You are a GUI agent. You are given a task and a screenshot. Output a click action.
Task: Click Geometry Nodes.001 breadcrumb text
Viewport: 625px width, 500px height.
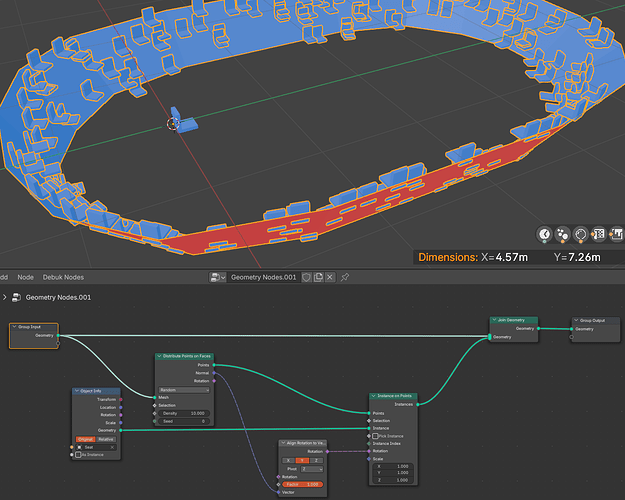(58, 297)
